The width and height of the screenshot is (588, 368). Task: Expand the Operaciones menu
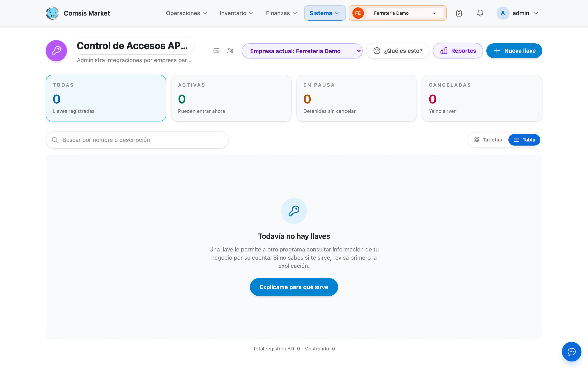click(186, 13)
